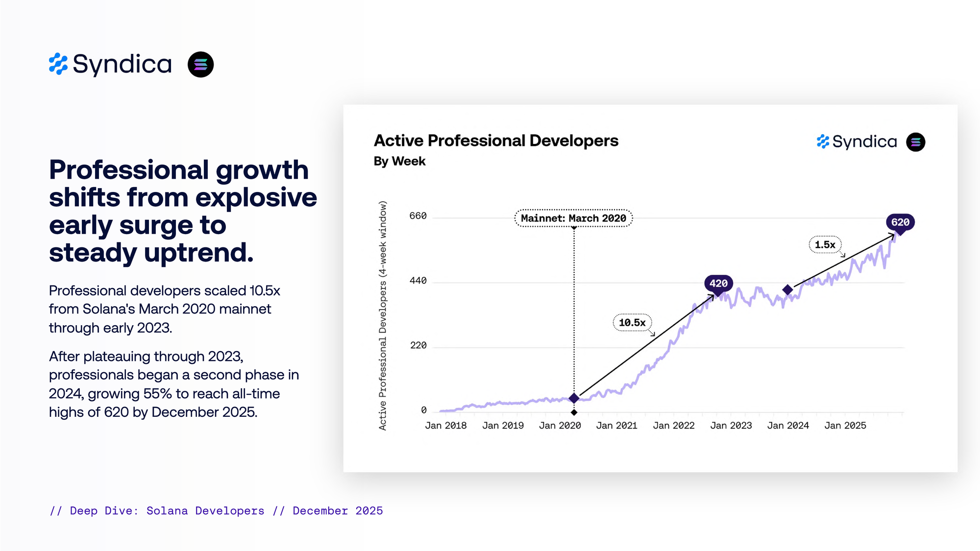
Task: Click the "By Week" subtitle
Action: coord(399,161)
